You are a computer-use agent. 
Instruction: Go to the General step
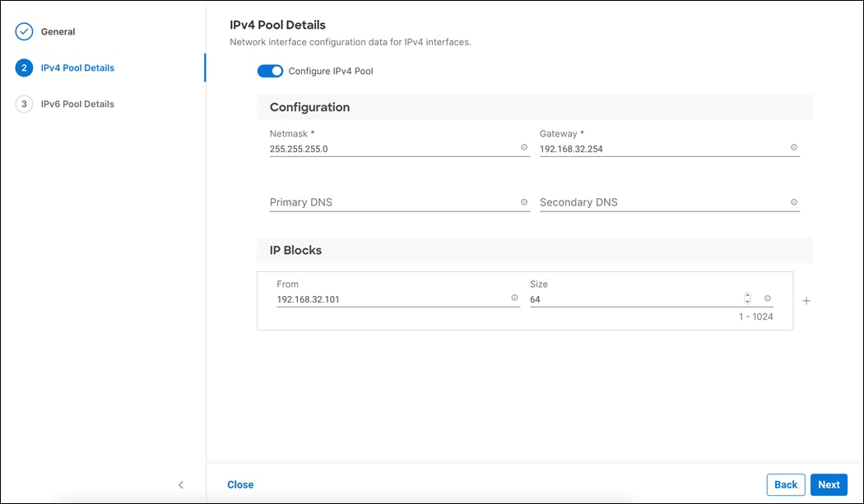pyautogui.click(x=58, y=31)
